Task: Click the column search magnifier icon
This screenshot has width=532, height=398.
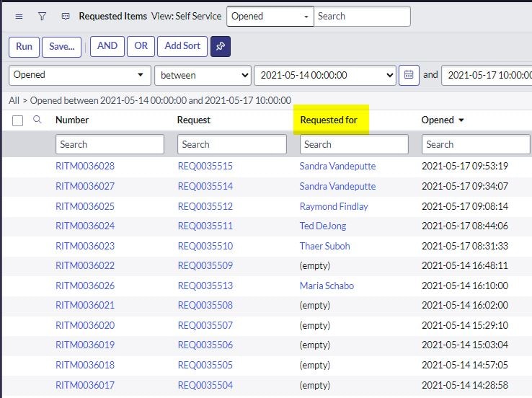Action: pyautogui.click(x=37, y=120)
